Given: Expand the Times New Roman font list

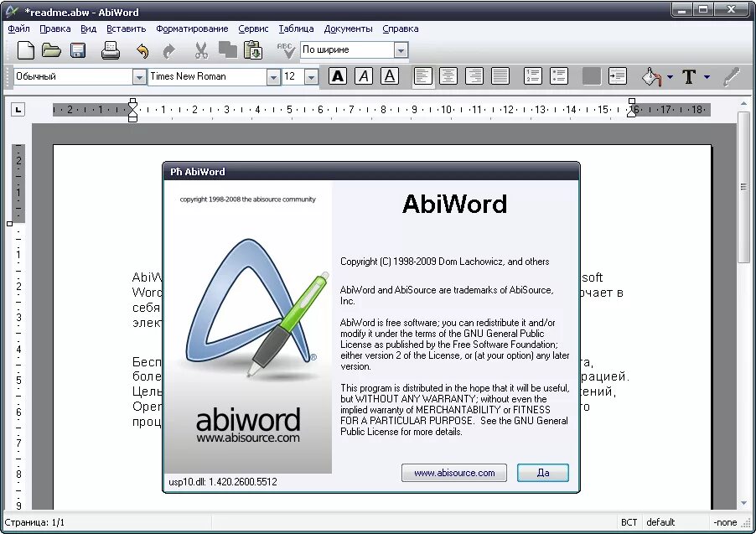Looking at the screenshot, I should pyautogui.click(x=273, y=77).
